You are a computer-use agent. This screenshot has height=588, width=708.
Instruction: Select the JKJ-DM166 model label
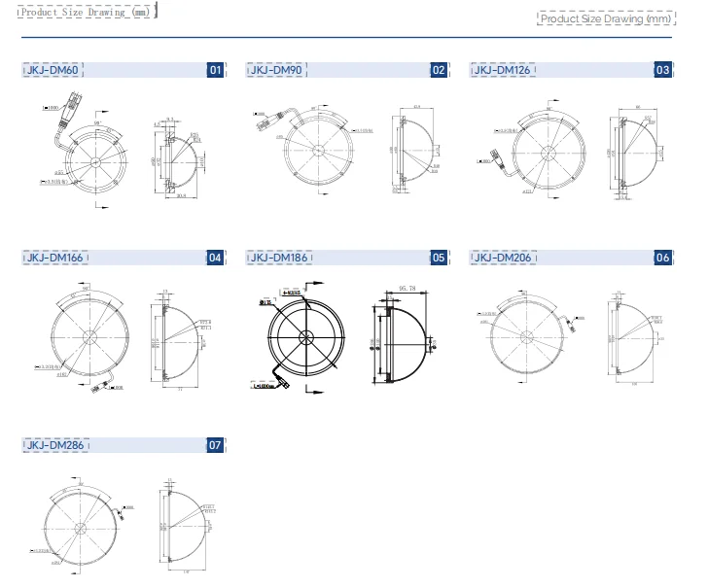tap(55, 258)
